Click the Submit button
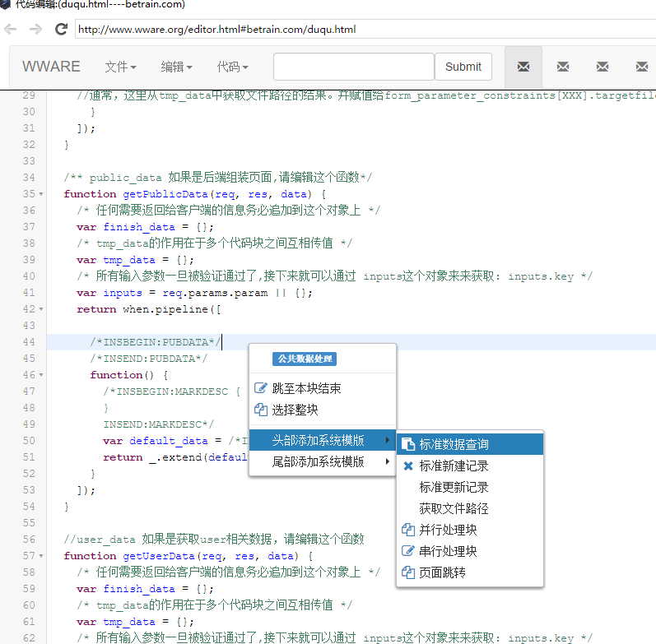The image size is (656, 644). 463,67
